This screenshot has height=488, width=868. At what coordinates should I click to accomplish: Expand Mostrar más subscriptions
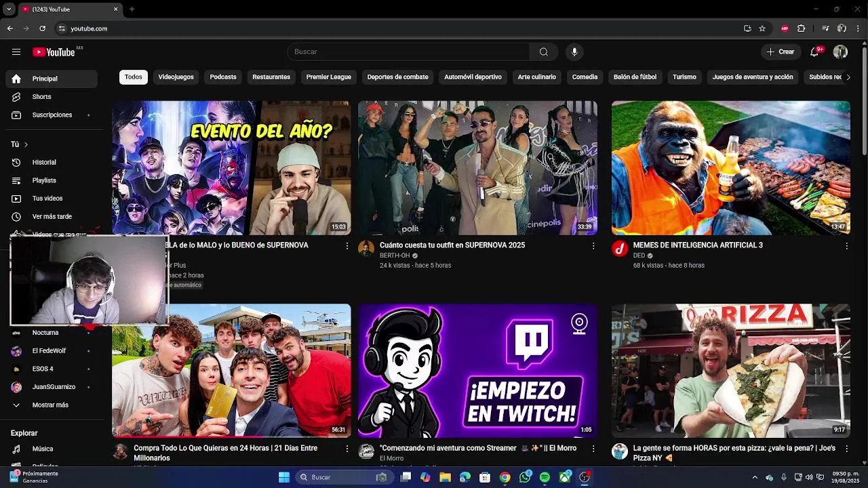[52, 405]
